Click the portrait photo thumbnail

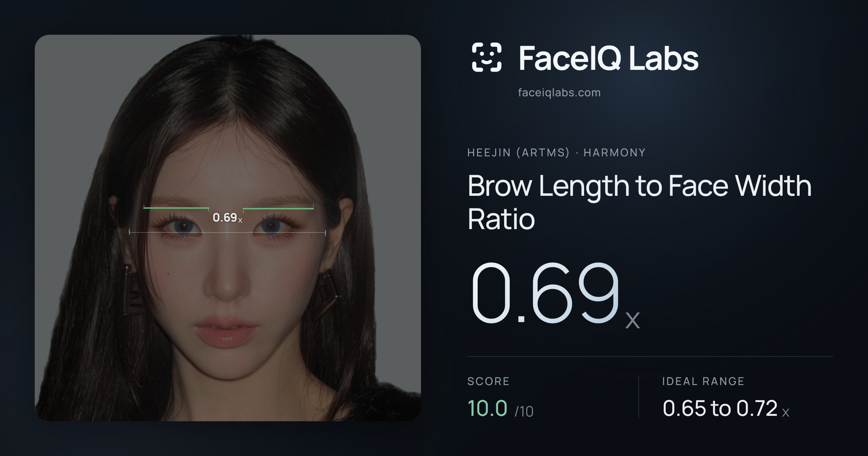228,228
